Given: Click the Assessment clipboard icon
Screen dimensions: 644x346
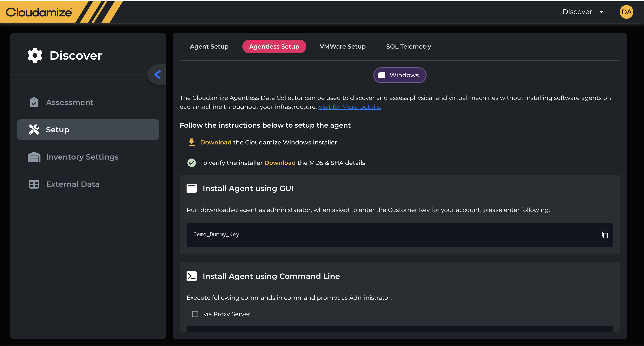Looking at the screenshot, I should tap(34, 102).
